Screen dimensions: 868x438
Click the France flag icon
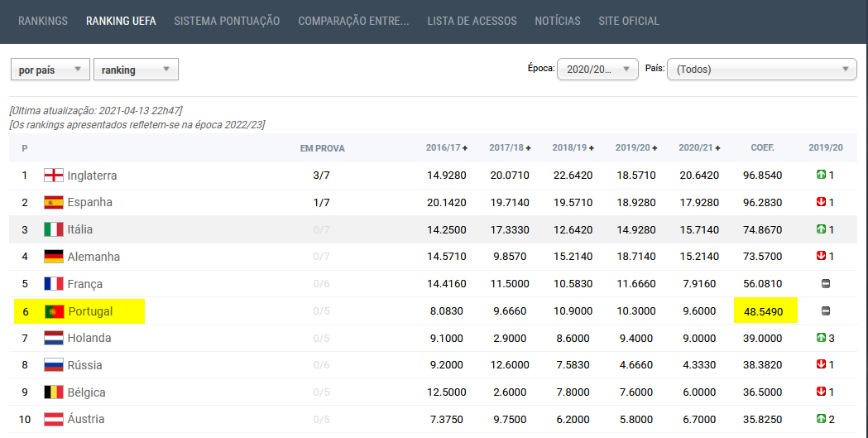(x=54, y=284)
